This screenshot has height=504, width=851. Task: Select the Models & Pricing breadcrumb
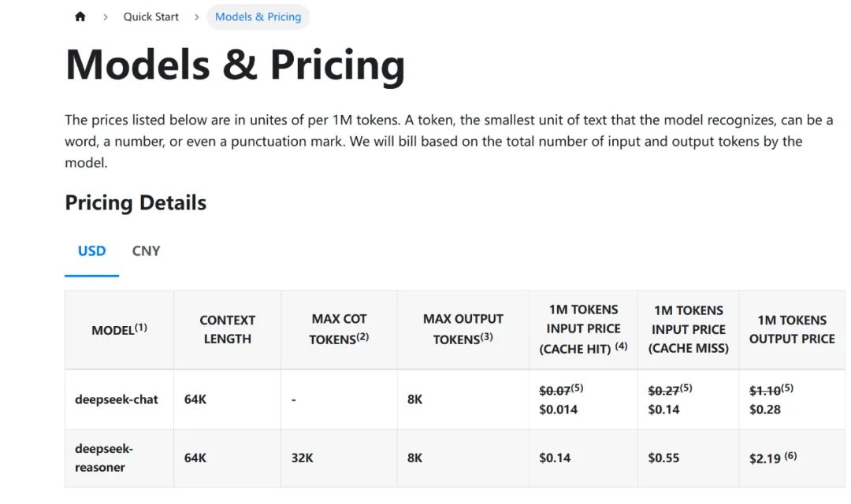click(x=258, y=17)
